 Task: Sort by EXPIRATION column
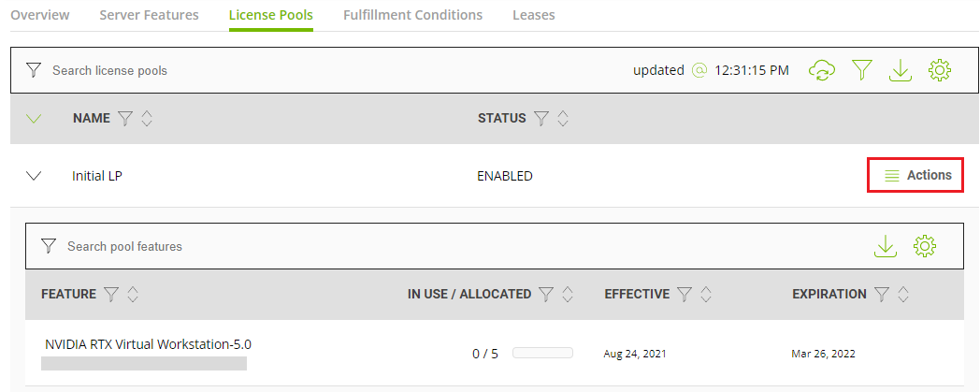point(902,295)
